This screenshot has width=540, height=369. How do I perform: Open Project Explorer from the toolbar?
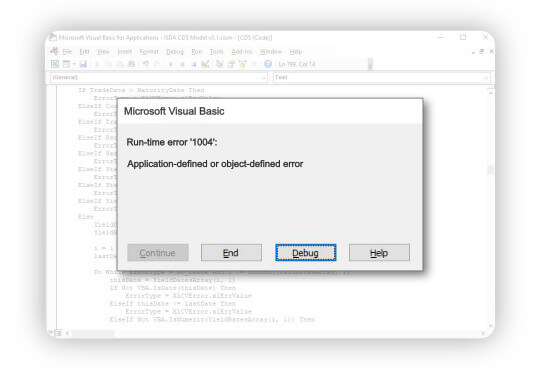pyautogui.click(x=219, y=64)
